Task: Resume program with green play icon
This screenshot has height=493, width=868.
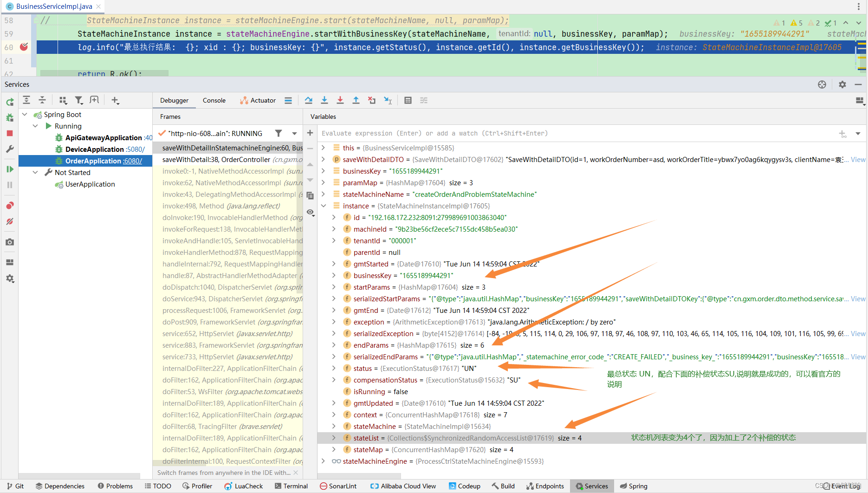Action: click(x=10, y=169)
